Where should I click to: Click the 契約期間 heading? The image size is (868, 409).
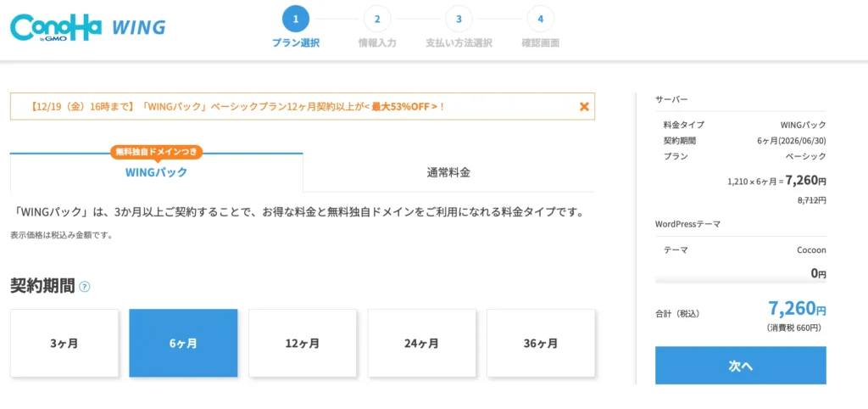click(x=42, y=286)
